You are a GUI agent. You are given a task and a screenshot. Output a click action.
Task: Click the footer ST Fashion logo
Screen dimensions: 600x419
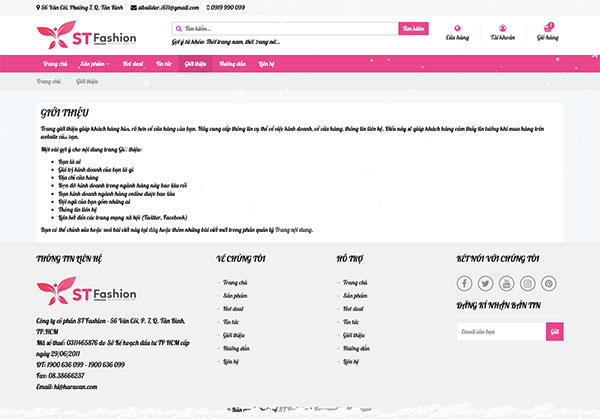pos(86,291)
